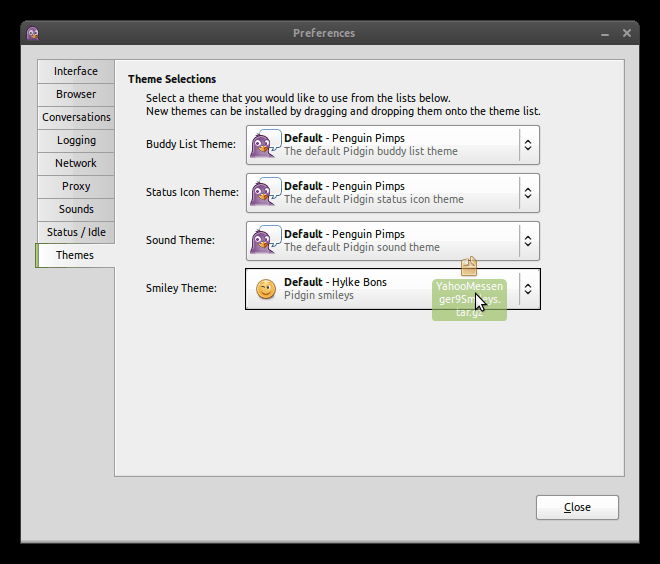The height and width of the screenshot is (564, 660).
Task: Click 'The default Pidgin status icon theme' text
Action: pyautogui.click(x=374, y=199)
